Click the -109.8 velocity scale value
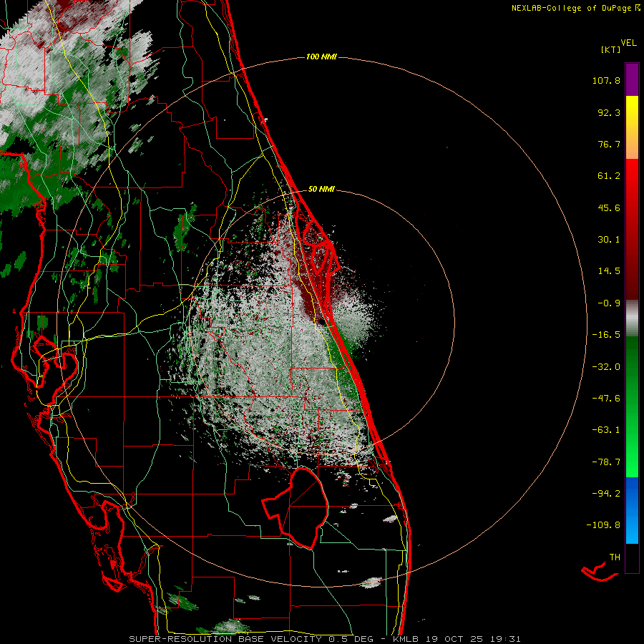The height and width of the screenshot is (644, 644). [603, 525]
